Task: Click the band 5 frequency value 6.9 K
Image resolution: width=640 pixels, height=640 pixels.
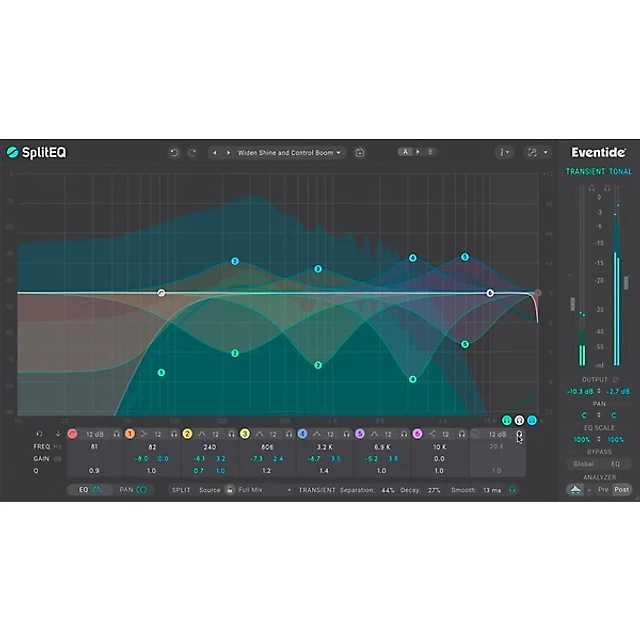Action: pos(382,447)
